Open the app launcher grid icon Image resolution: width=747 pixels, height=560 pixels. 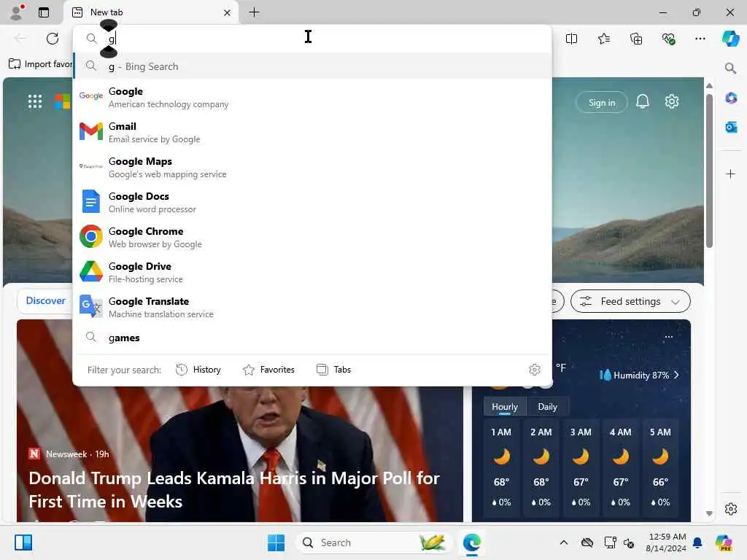coord(35,101)
